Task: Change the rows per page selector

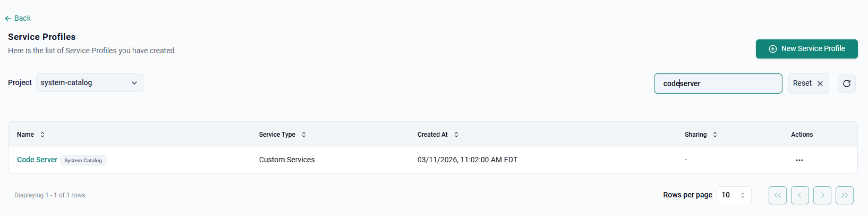Action: click(x=734, y=195)
